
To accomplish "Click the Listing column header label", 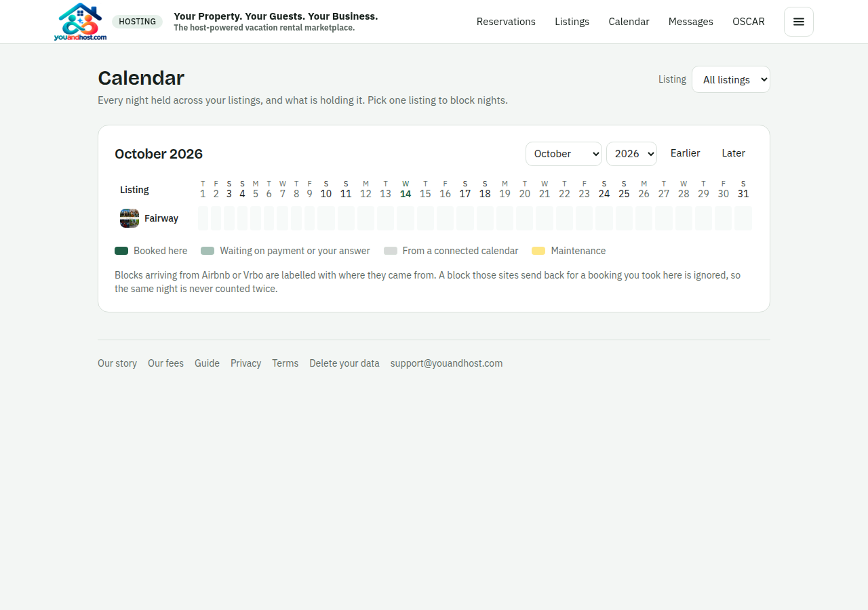I will tap(134, 190).
